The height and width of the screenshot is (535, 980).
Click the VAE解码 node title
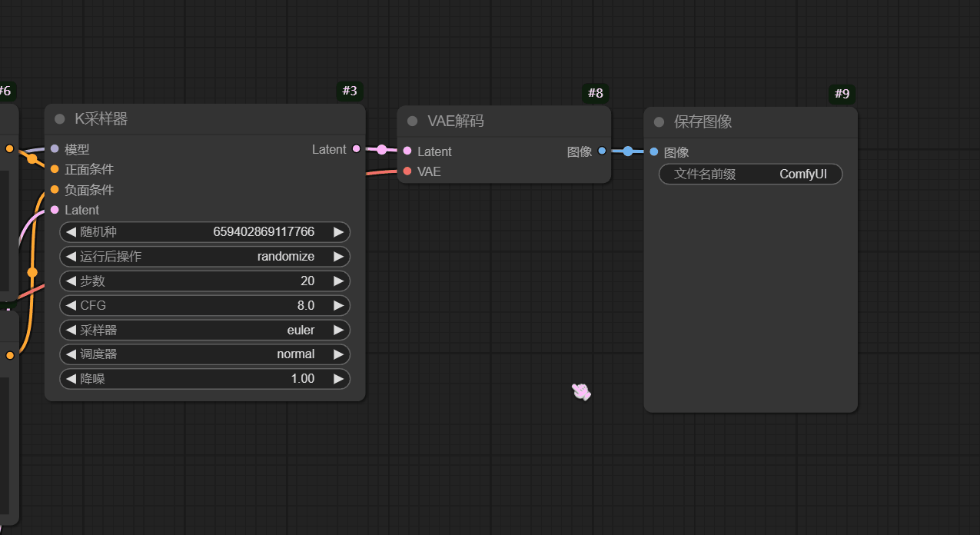(x=456, y=121)
